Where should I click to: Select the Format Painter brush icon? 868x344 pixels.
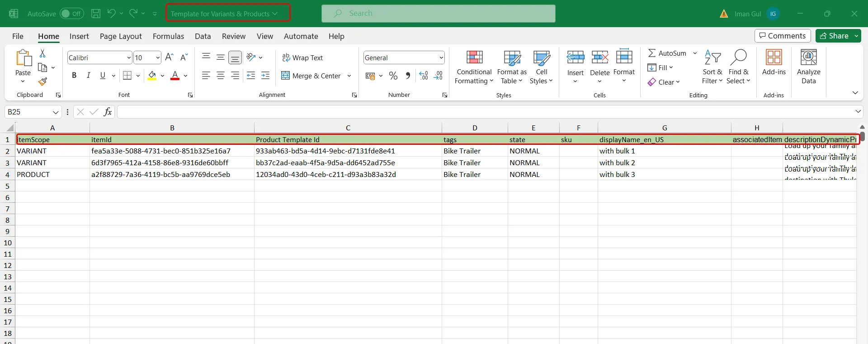click(x=42, y=81)
